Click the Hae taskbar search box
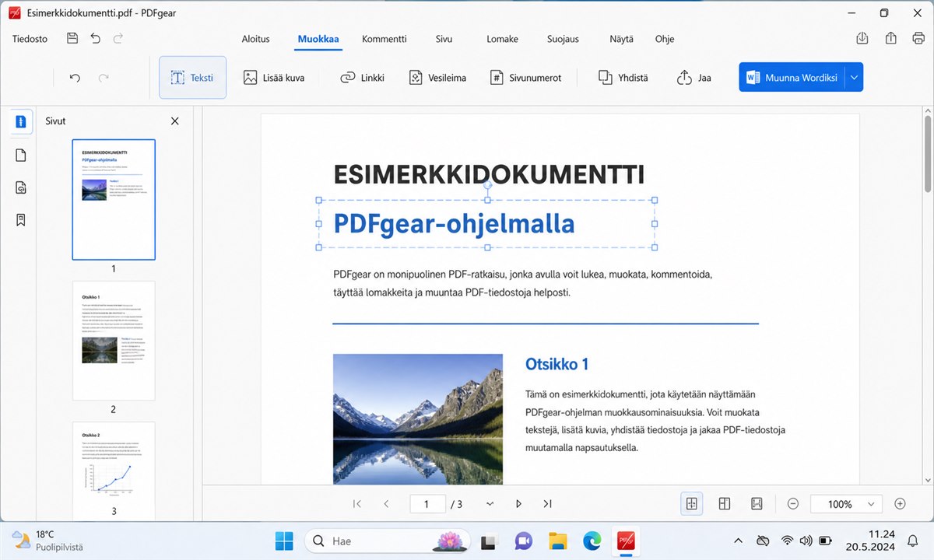The image size is (934, 560). click(386, 541)
